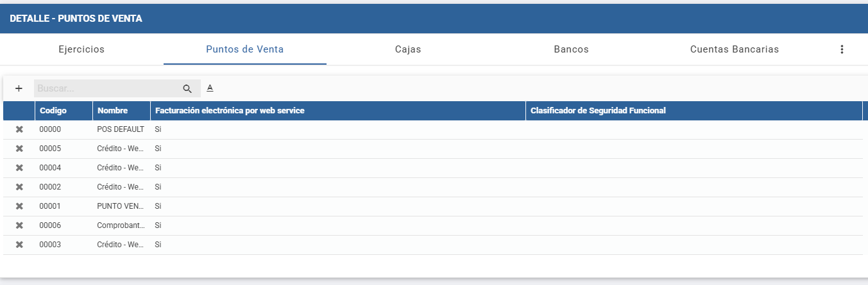This screenshot has height=285, width=868.
Task: Click the underlined A text-format icon
Action: click(x=210, y=88)
